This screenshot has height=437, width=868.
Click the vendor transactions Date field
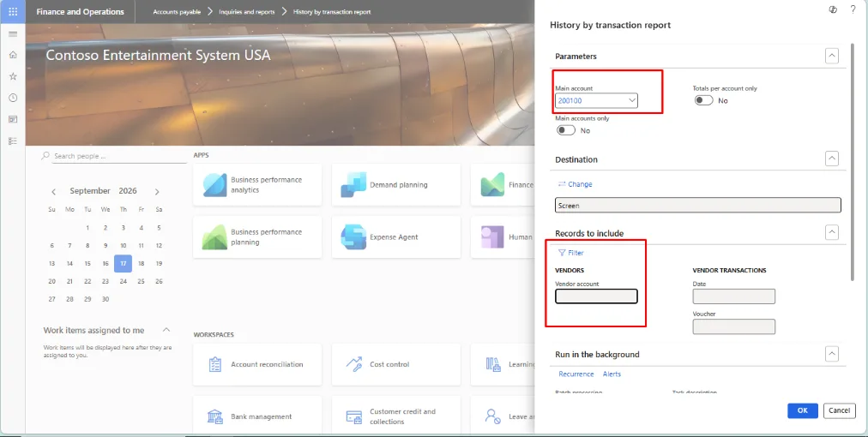(x=733, y=296)
